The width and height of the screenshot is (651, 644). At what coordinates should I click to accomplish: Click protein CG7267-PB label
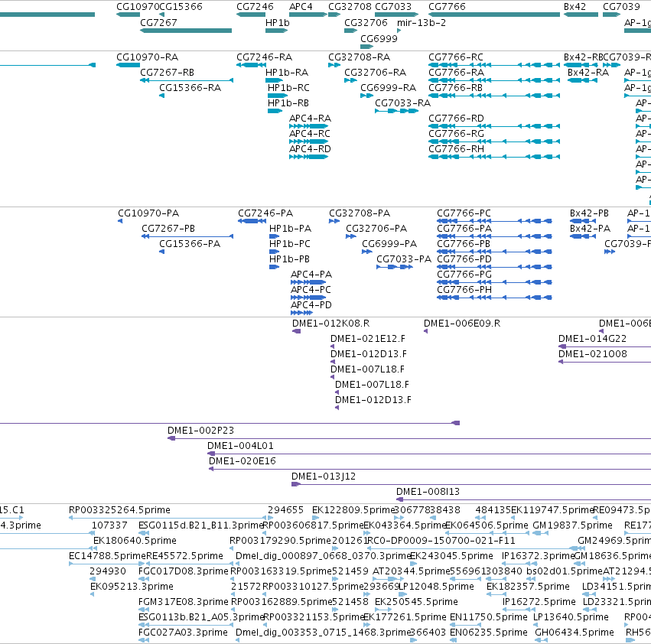(x=168, y=229)
